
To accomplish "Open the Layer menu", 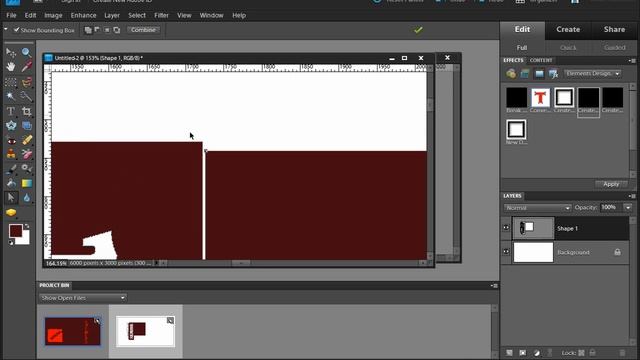I will coord(112,16).
